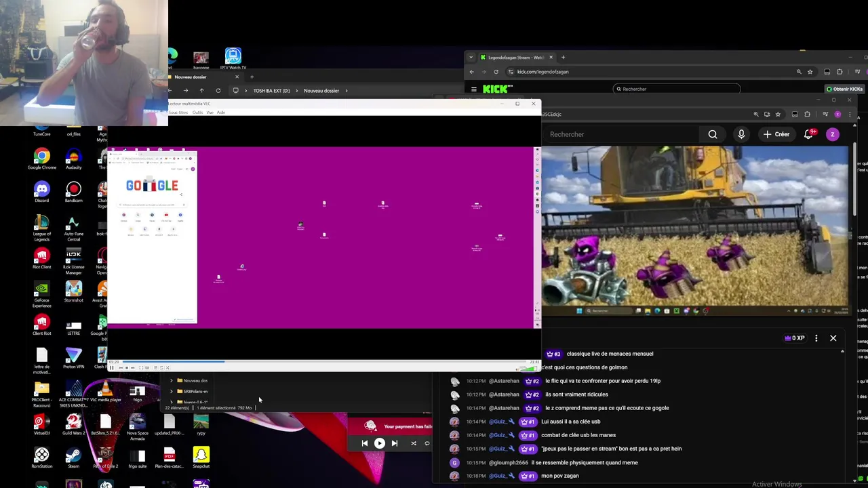Open new tab in Kick Chrome window

click(563, 58)
